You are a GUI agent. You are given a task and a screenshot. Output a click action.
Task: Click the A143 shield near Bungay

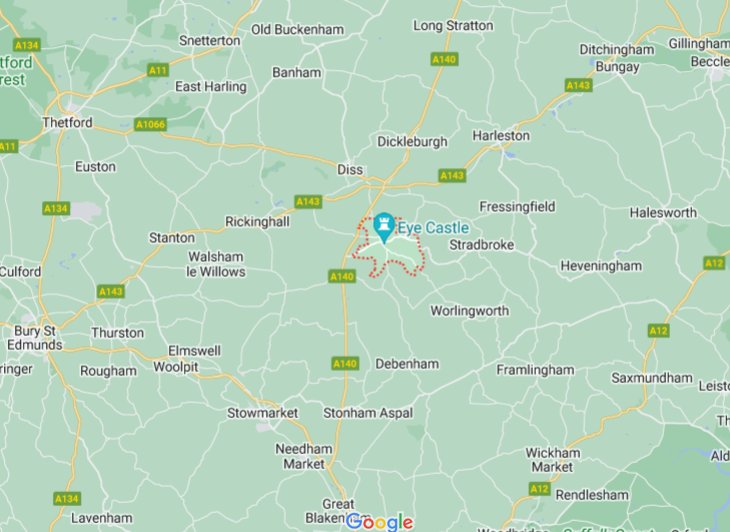578,85
